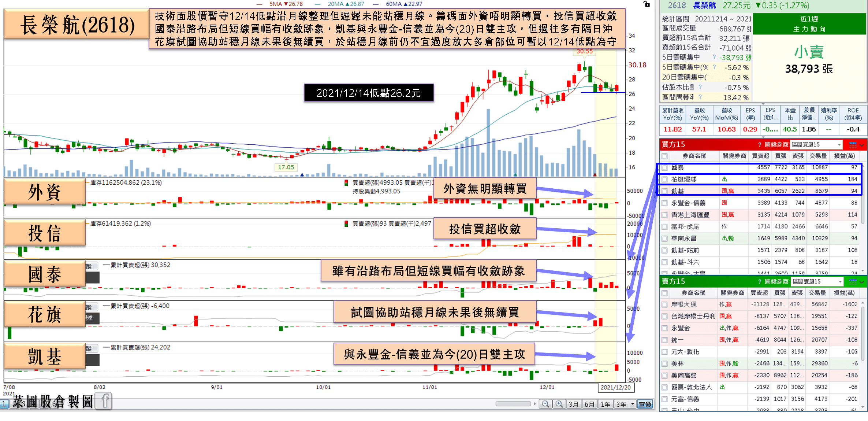
Task: Open help for 買方15 panel
Action: [x=760, y=145]
